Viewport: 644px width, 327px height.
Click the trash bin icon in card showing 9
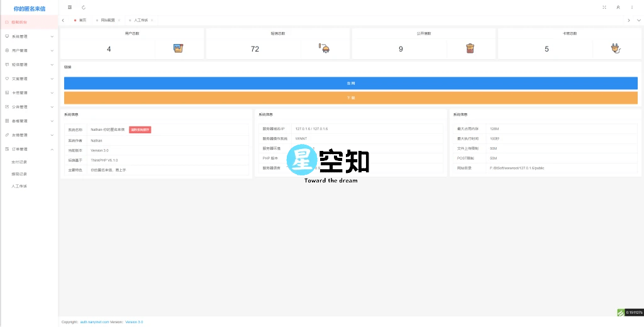point(470,48)
